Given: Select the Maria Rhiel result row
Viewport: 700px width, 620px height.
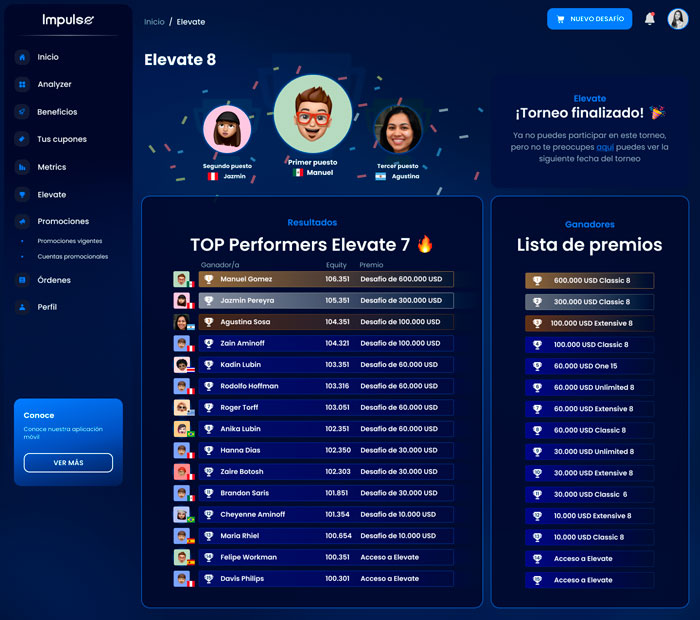Looking at the screenshot, I should [326, 536].
